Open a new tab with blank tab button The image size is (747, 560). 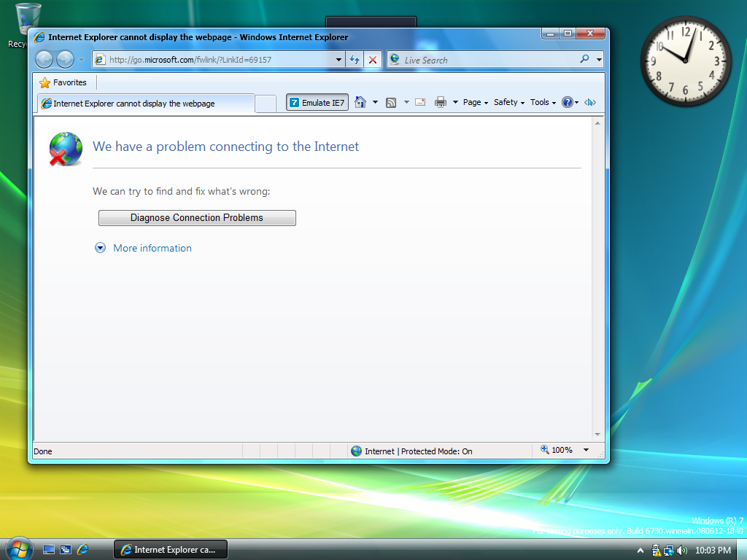(266, 104)
